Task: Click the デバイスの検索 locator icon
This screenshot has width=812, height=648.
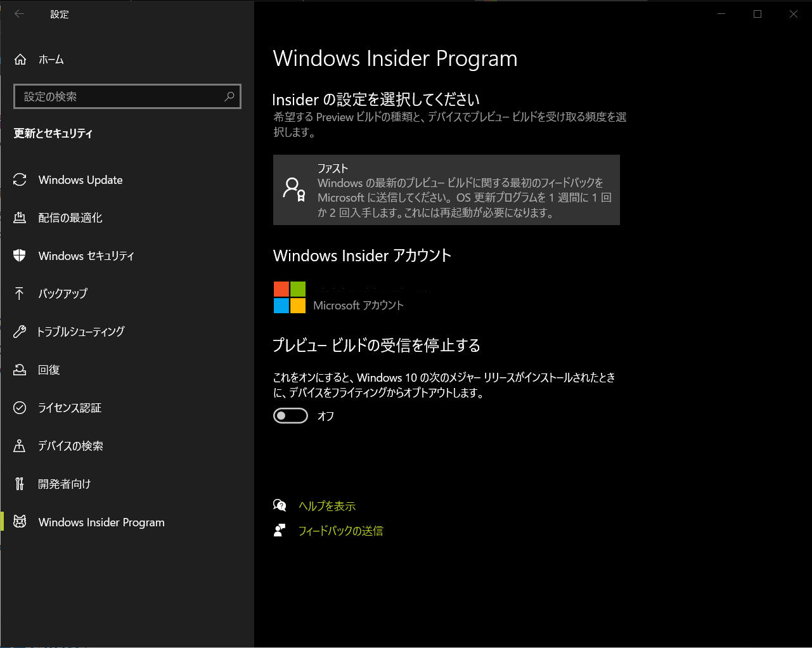Action: 20,446
